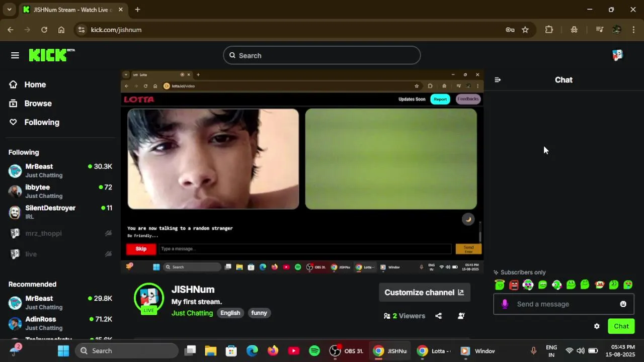Open the Chrome tab search dropdown
This screenshot has width=644, height=362.
tap(9, 10)
